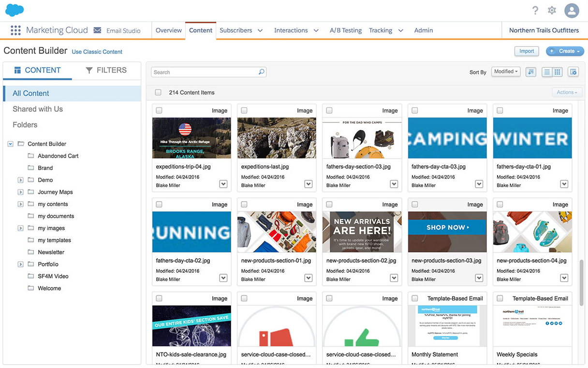Open the SHOP NOW image thumbnail
This screenshot has width=588, height=368.
pyautogui.click(x=447, y=232)
